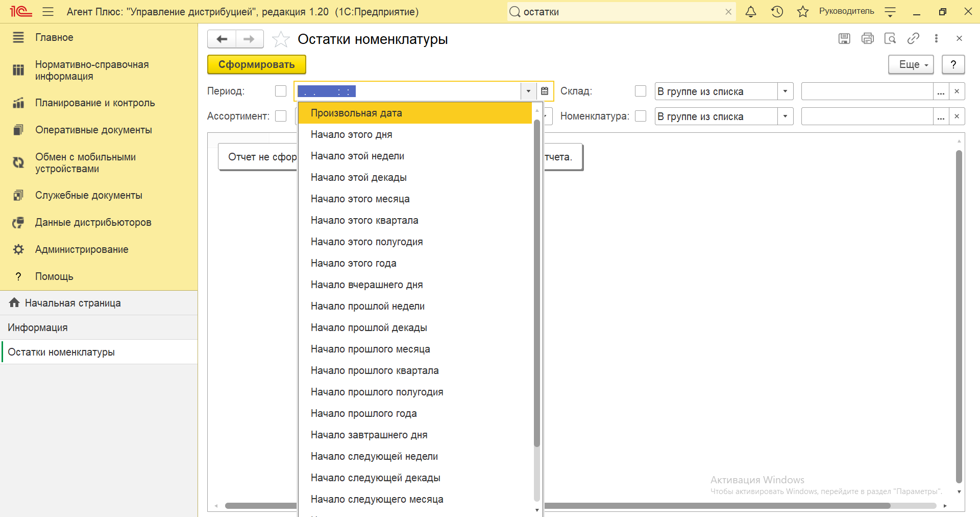Viewport: 980px width, 517px height.
Task: Open Главное section
Action: click(x=99, y=37)
